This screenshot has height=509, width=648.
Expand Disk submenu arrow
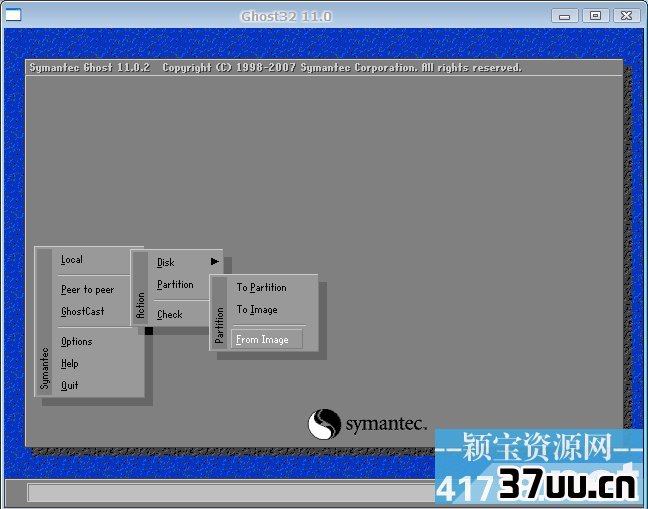pyautogui.click(x=214, y=262)
